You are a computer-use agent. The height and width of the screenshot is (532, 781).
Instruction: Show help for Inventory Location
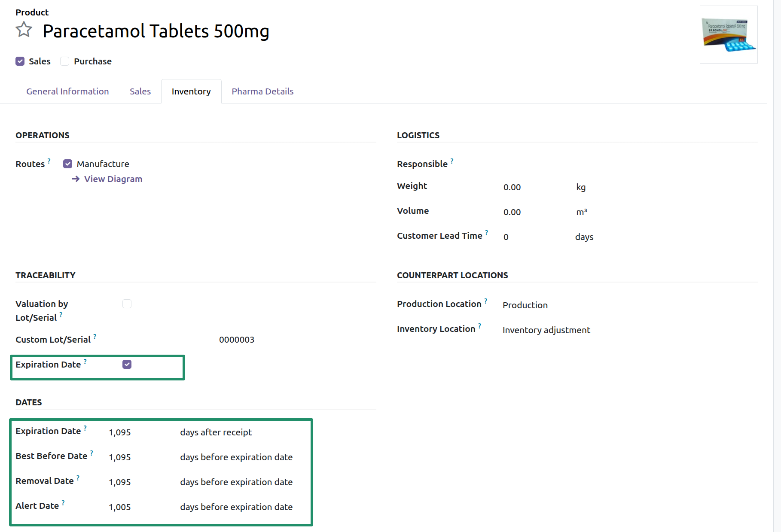480,326
